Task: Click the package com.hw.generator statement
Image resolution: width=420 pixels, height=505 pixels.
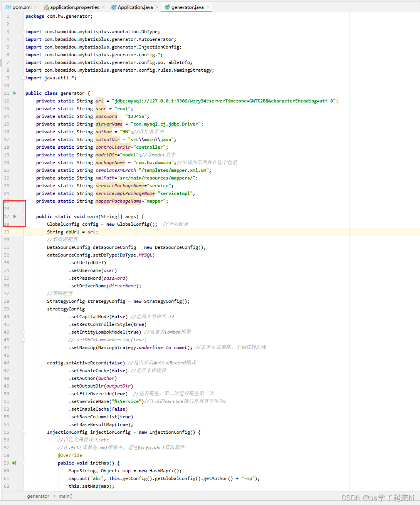Action: click(x=59, y=16)
